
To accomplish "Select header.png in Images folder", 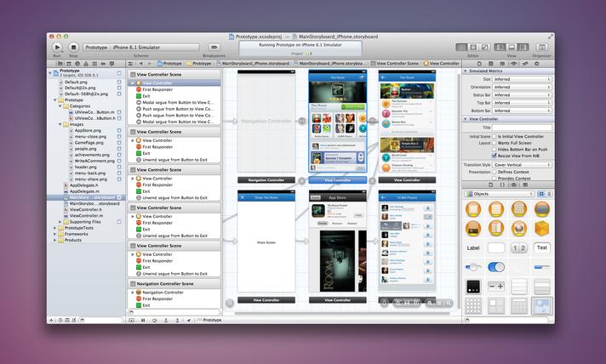I will pos(86,168).
